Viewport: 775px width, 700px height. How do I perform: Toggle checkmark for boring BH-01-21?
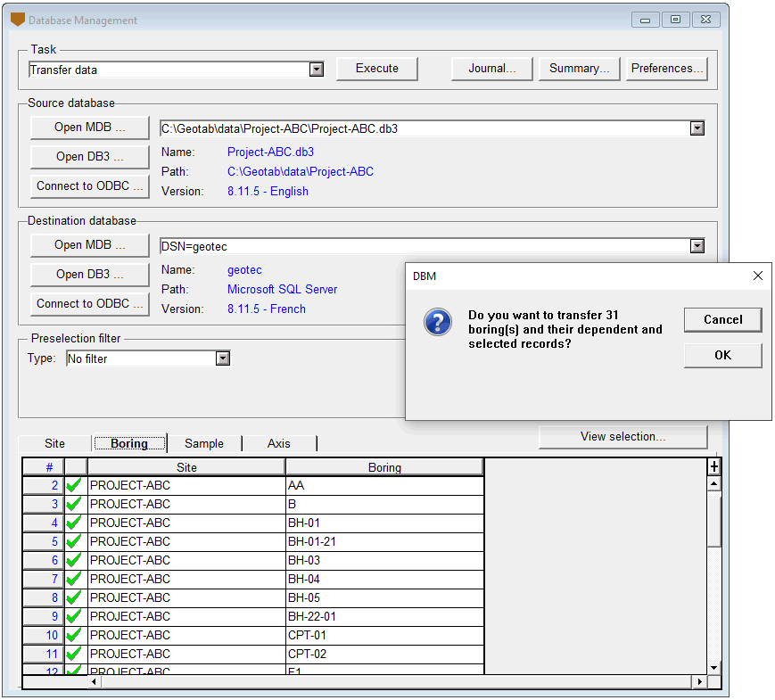point(75,542)
